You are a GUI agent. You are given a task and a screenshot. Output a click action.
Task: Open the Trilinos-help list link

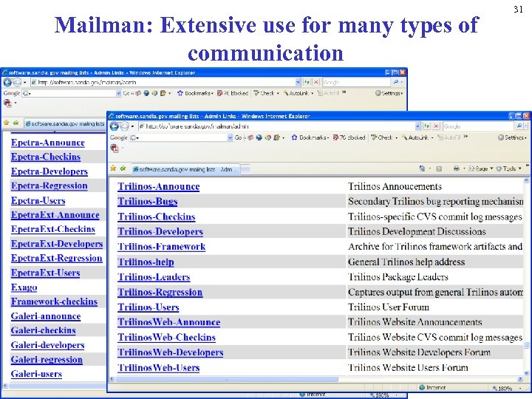tap(146, 262)
